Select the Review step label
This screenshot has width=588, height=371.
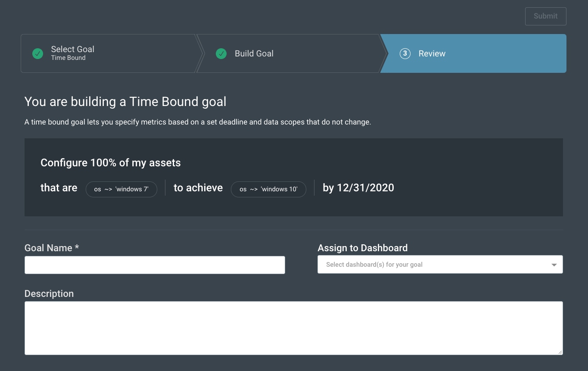point(432,54)
